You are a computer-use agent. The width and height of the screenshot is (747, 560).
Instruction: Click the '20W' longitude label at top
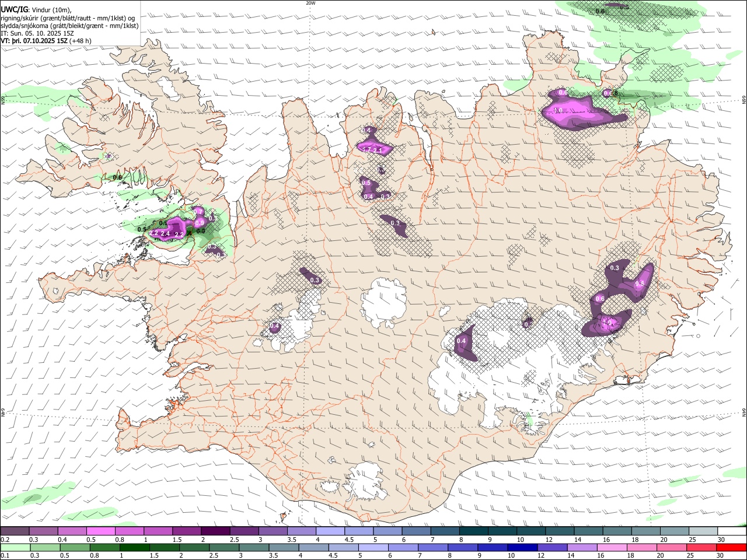point(310,3)
